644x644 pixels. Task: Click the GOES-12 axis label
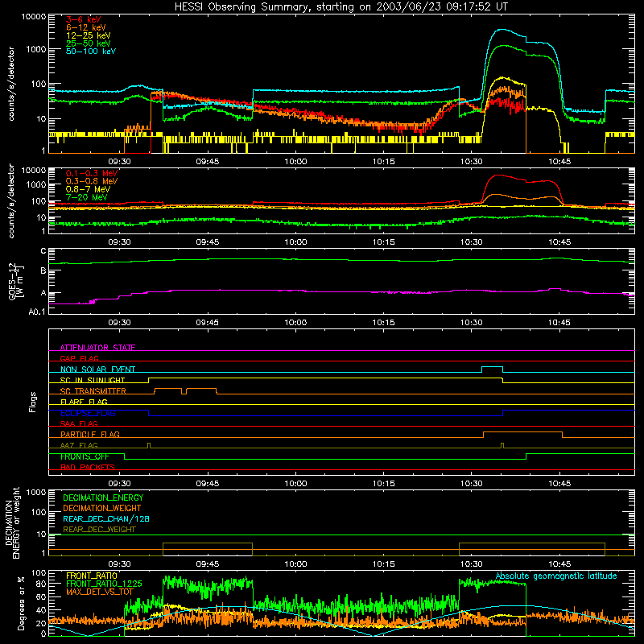pyautogui.click(x=16, y=281)
